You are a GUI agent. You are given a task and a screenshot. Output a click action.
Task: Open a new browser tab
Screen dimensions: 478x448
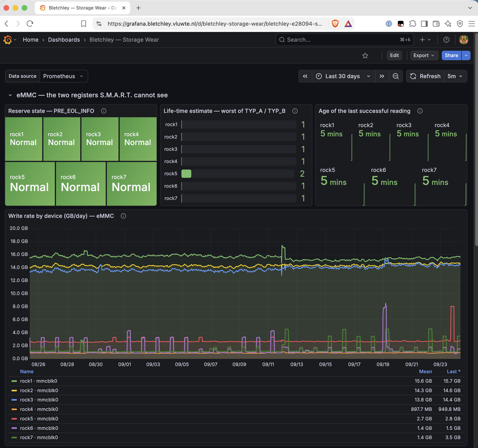click(138, 8)
